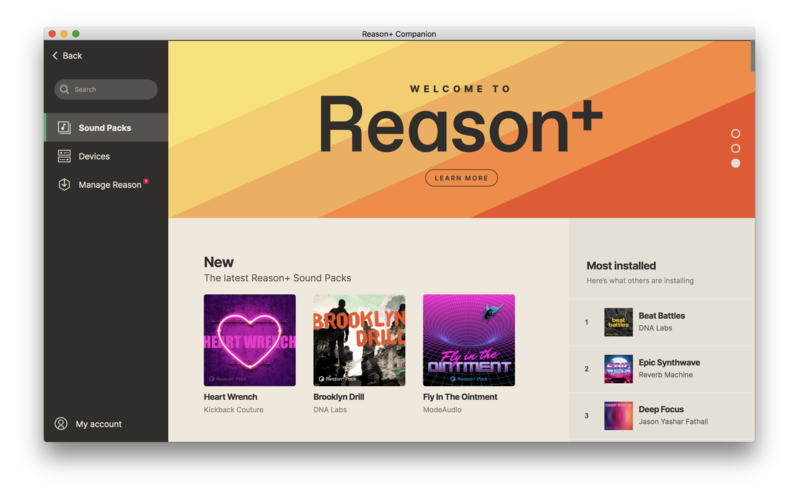The image size is (800, 494).
Task: Open the Devices section
Action: (106, 156)
